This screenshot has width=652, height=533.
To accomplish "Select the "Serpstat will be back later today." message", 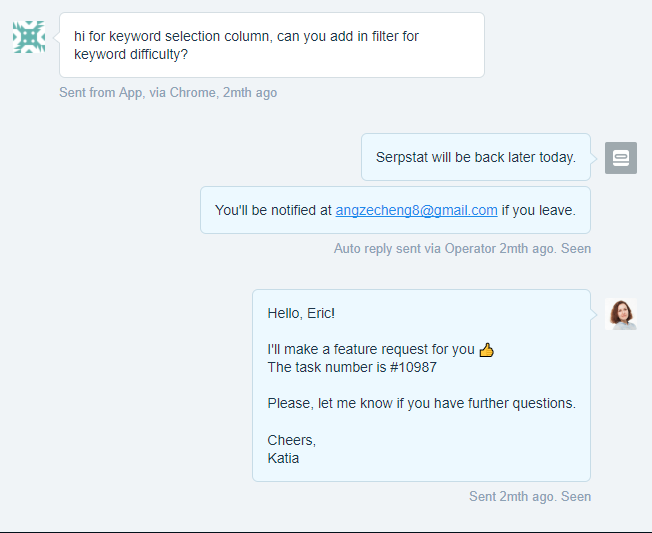I will point(476,157).
